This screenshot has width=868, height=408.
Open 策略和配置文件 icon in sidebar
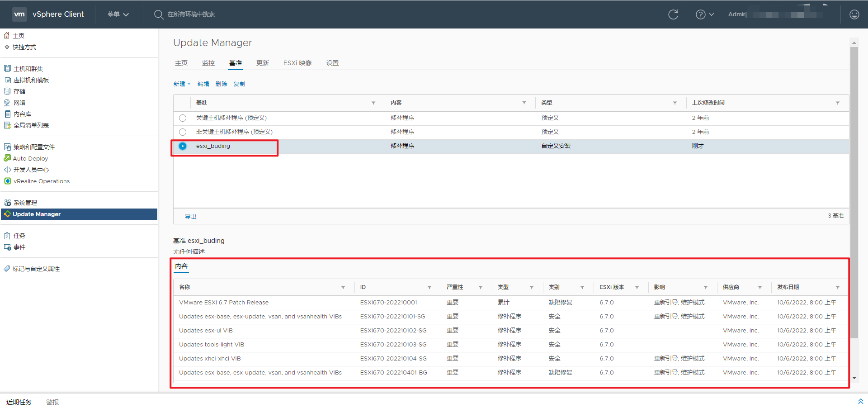[x=7, y=147]
